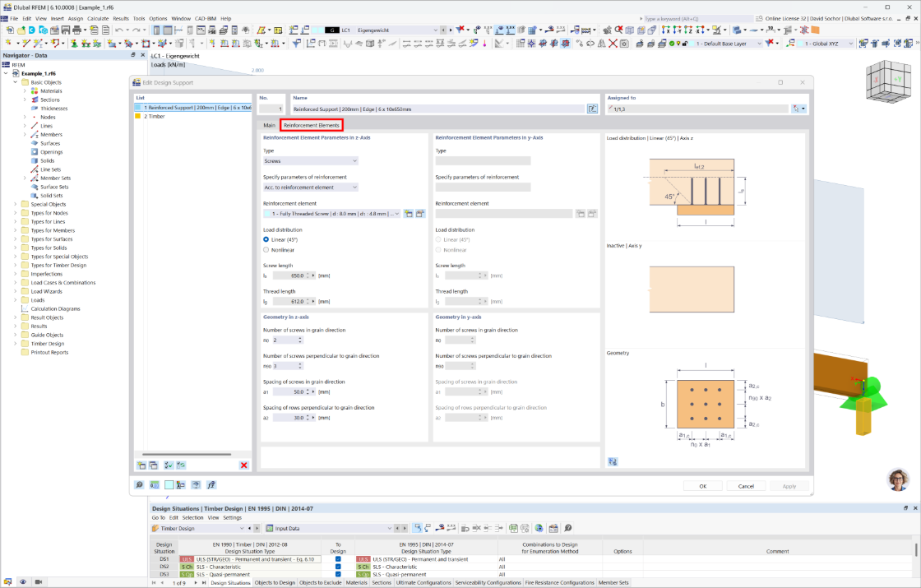Click check all items icon in list toolbar
Image resolution: width=921 pixels, height=588 pixels.
coord(169,465)
